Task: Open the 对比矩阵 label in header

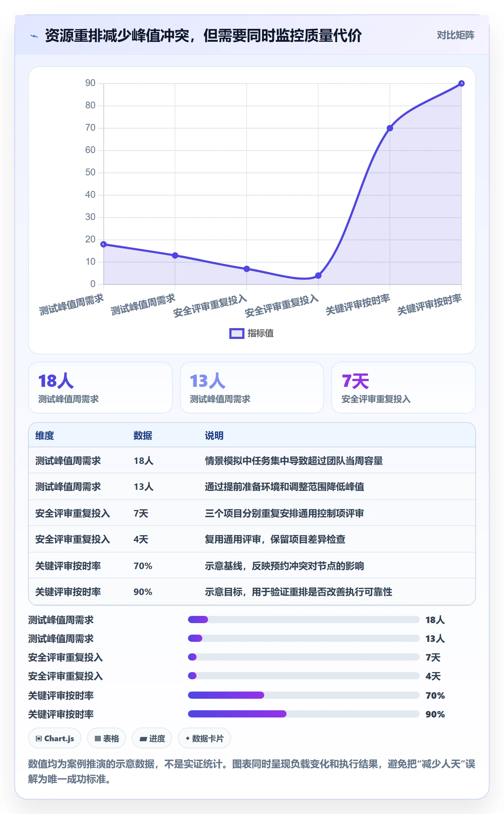Action: tap(455, 35)
